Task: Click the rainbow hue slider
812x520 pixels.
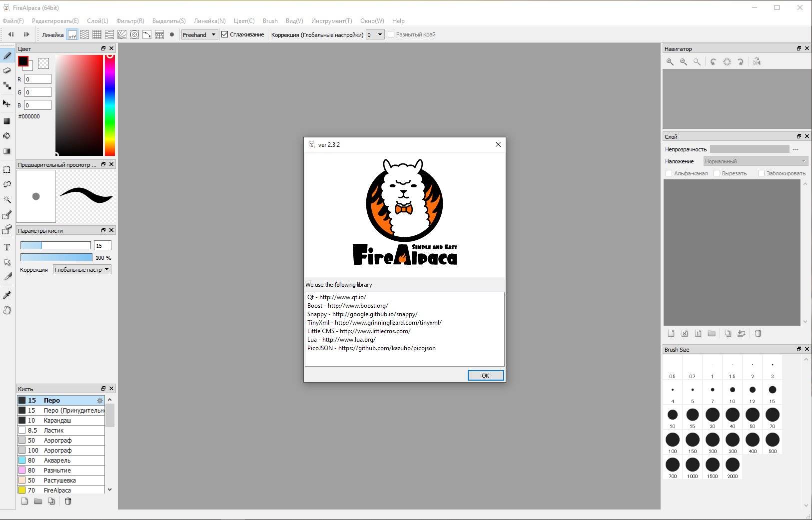Action: click(110, 105)
